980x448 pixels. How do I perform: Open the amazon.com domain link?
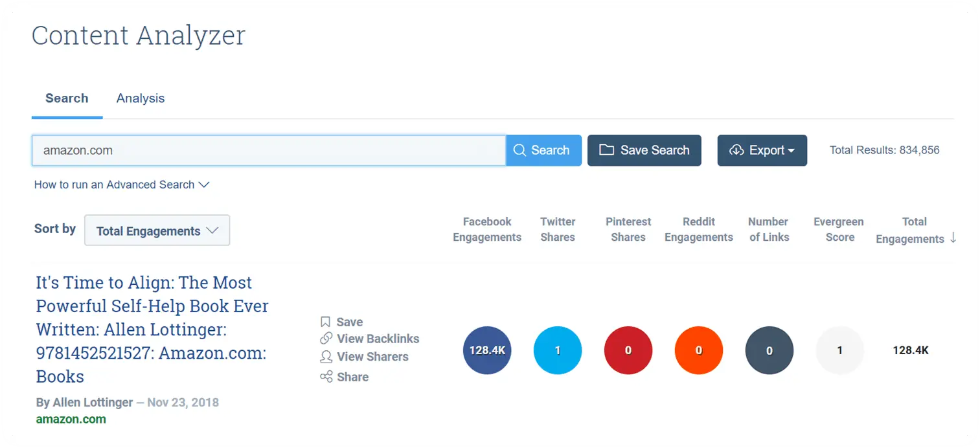[71, 419]
